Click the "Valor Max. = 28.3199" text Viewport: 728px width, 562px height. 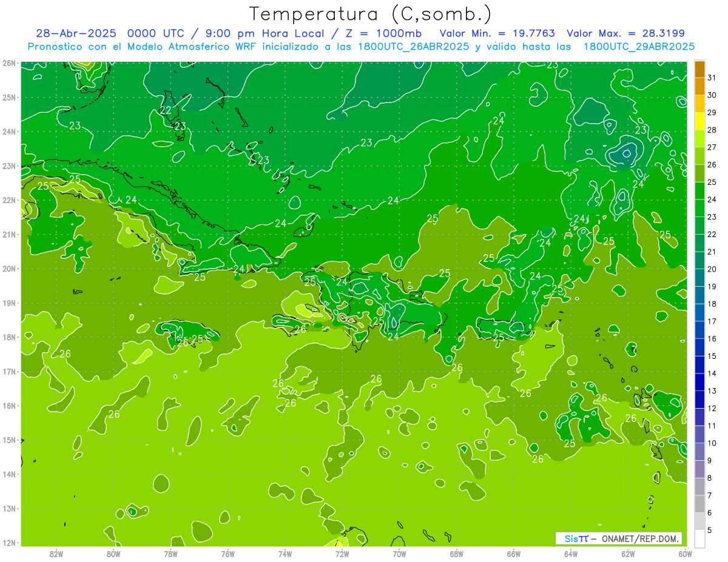(625, 33)
